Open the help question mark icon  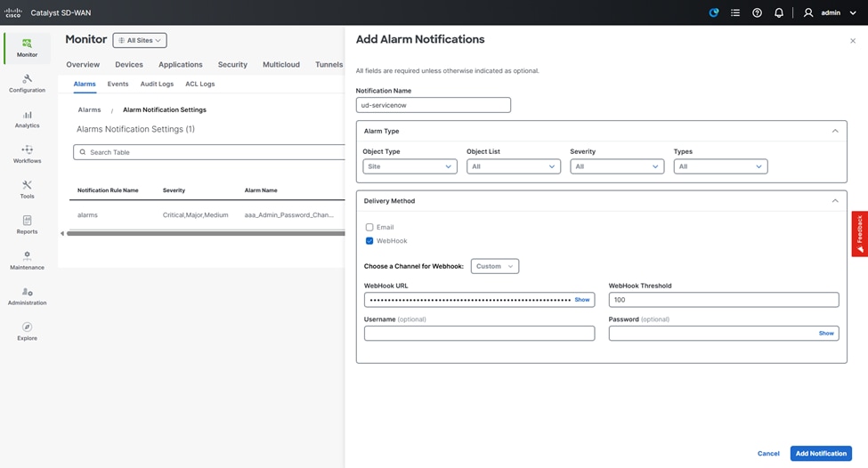pyautogui.click(x=757, y=13)
